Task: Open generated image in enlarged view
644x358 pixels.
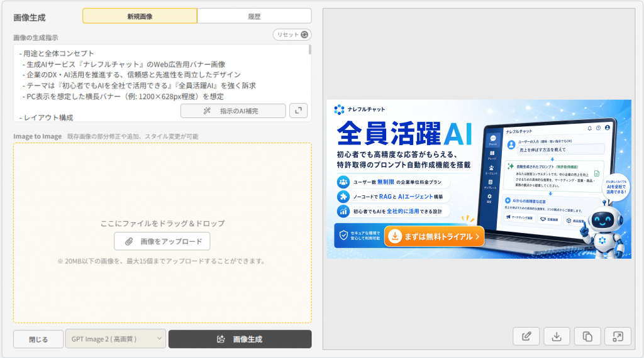Action: [618, 337]
